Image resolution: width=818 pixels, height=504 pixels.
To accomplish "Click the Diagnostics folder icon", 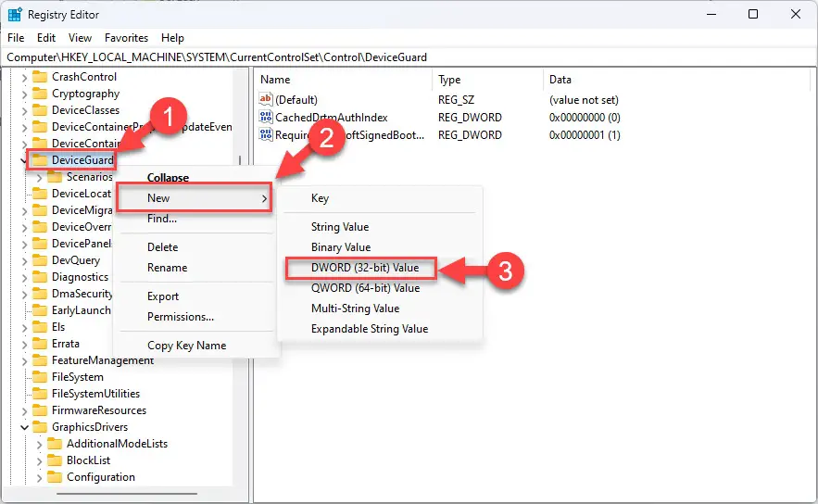I will (40, 277).
